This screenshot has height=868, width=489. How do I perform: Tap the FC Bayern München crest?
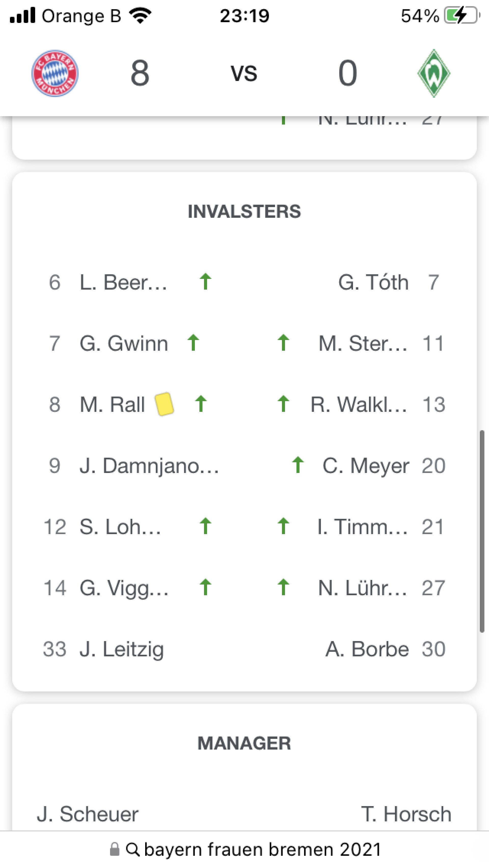pos(55,73)
